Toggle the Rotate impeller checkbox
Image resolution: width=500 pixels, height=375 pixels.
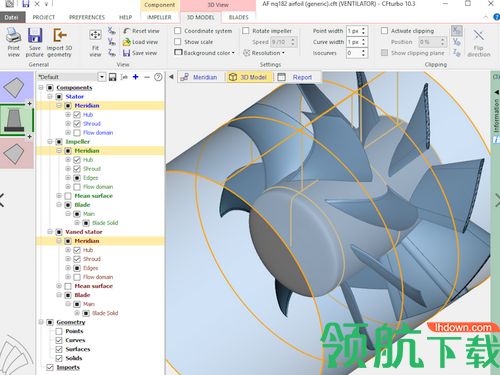point(246,31)
